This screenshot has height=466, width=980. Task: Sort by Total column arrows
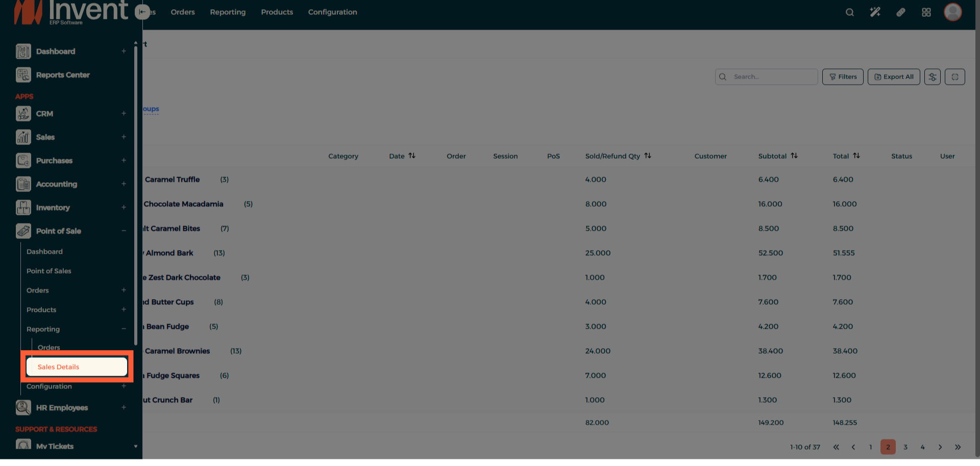coord(856,156)
